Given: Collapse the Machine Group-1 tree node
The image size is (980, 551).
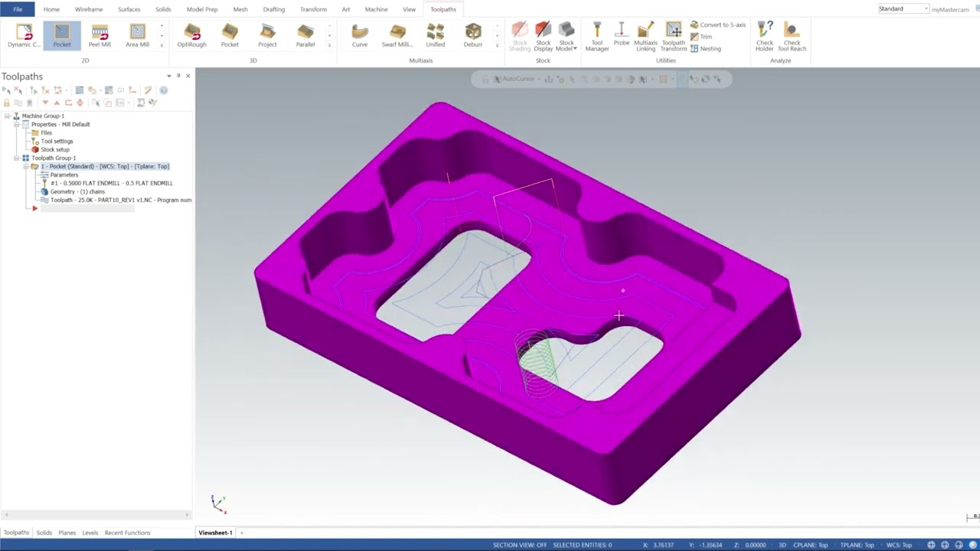Looking at the screenshot, I should (8, 116).
